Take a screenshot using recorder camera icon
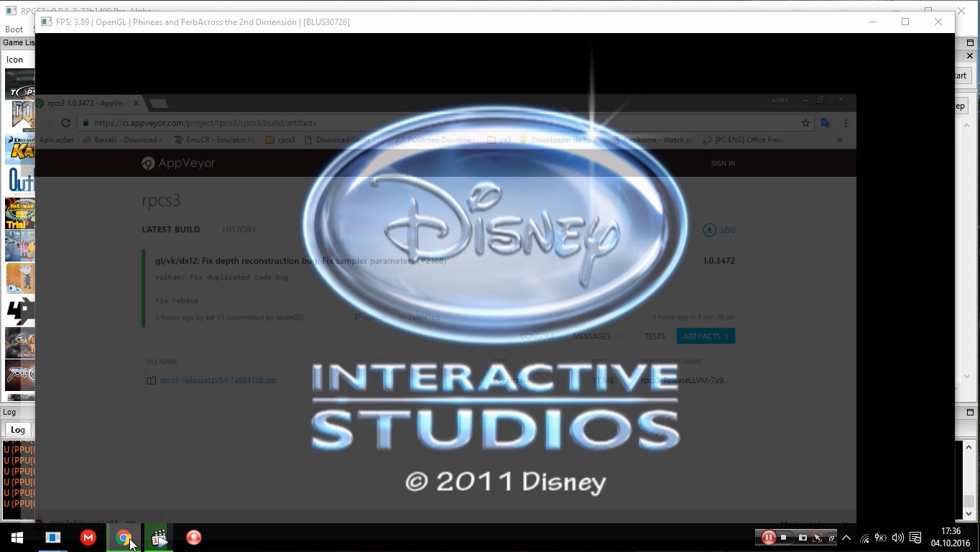 [803, 538]
